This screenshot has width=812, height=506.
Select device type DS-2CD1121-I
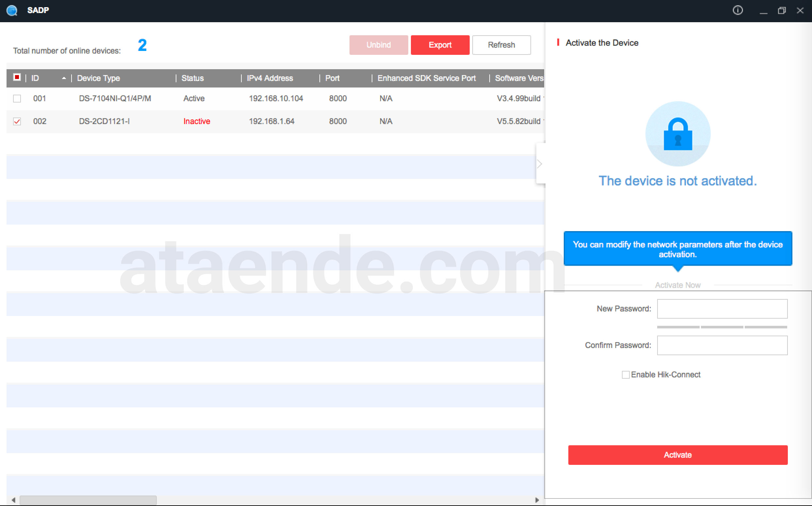[x=104, y=121]
